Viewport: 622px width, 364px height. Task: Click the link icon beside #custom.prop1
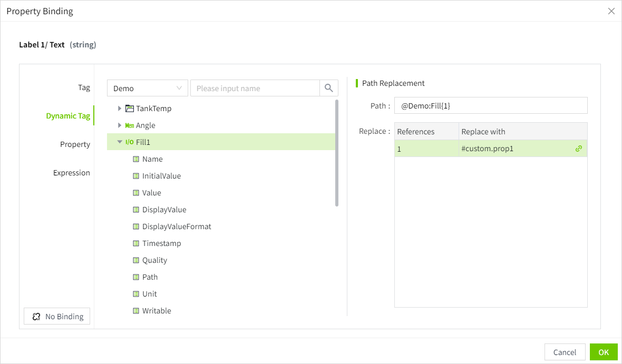coord(578,149)
